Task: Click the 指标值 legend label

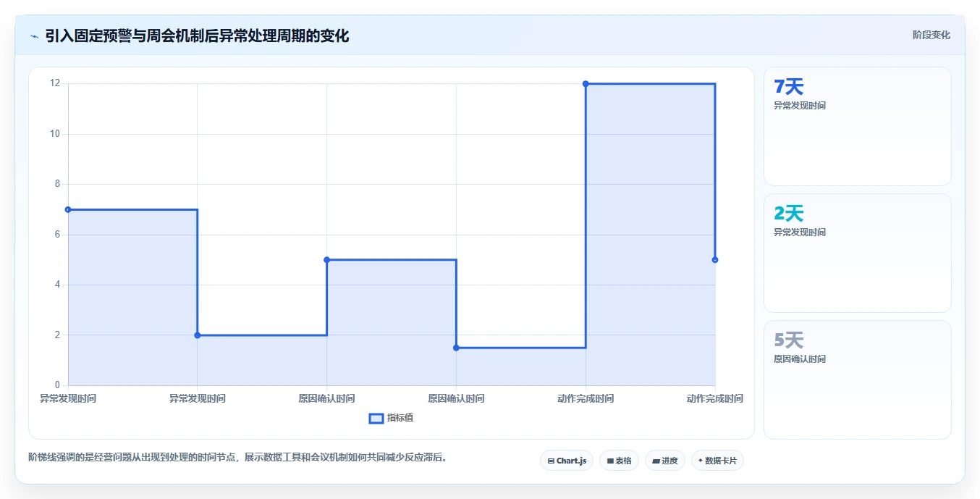Action: point(400,419)
